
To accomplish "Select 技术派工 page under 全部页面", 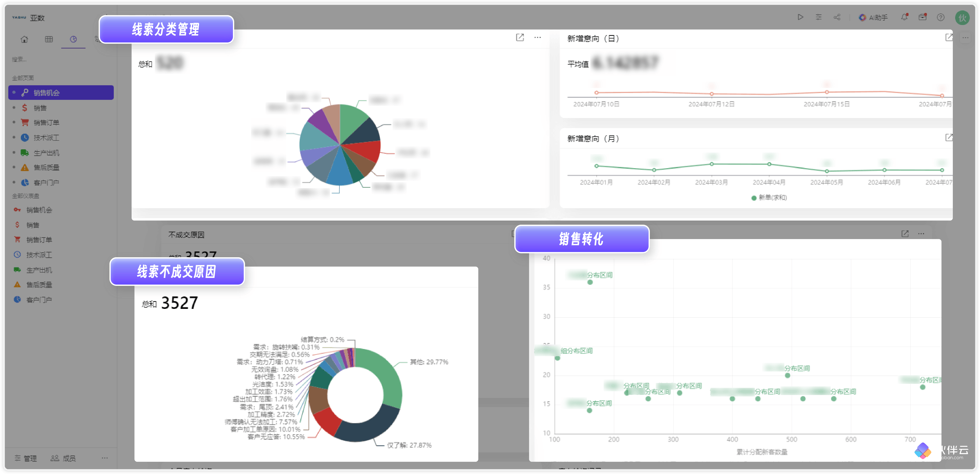I will tap(61, 138).
